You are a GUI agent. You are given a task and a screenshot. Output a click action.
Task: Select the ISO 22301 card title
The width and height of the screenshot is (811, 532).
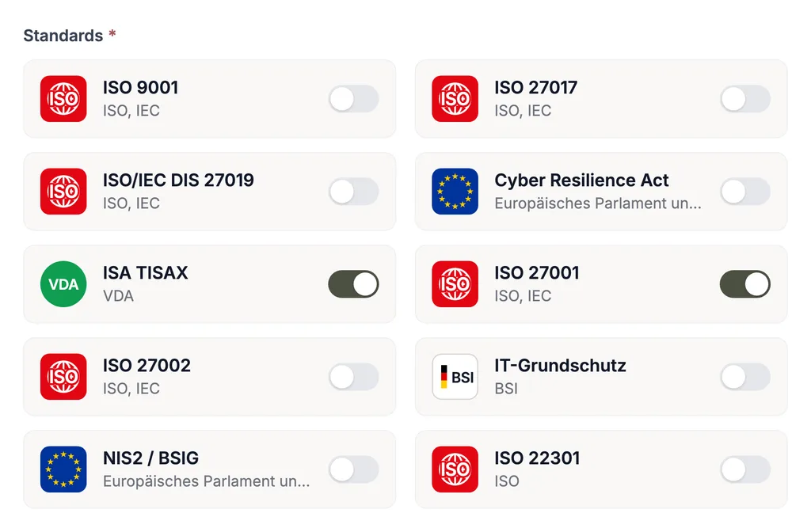[x=537, y=458]
